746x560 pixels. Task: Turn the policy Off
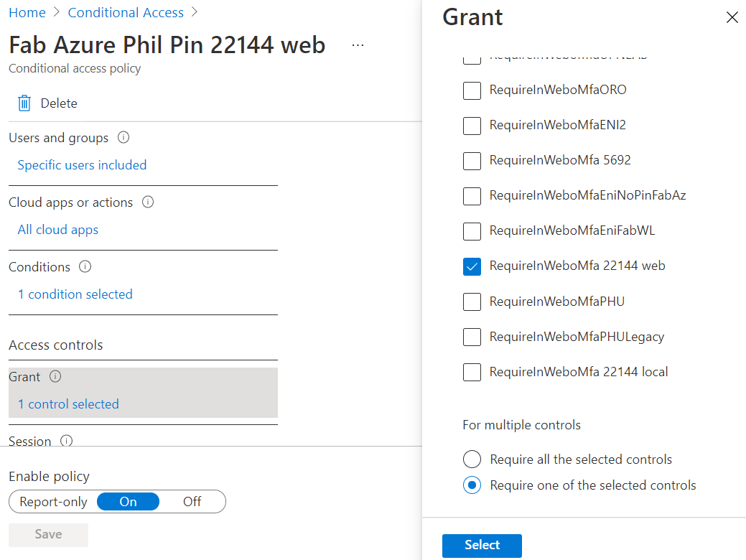click(x=192, y=501)
